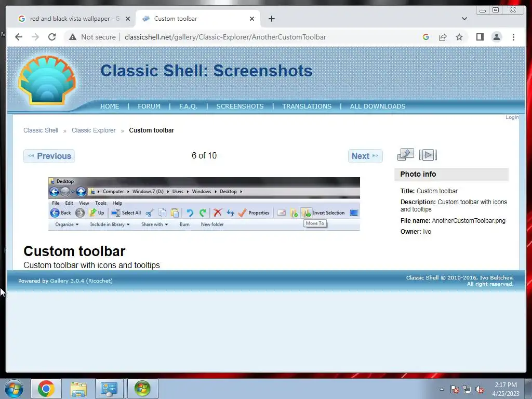The image size is (532, 399).
Task: Go to Classic Shell breadcrumb link
Action: [x=41, y=130]
